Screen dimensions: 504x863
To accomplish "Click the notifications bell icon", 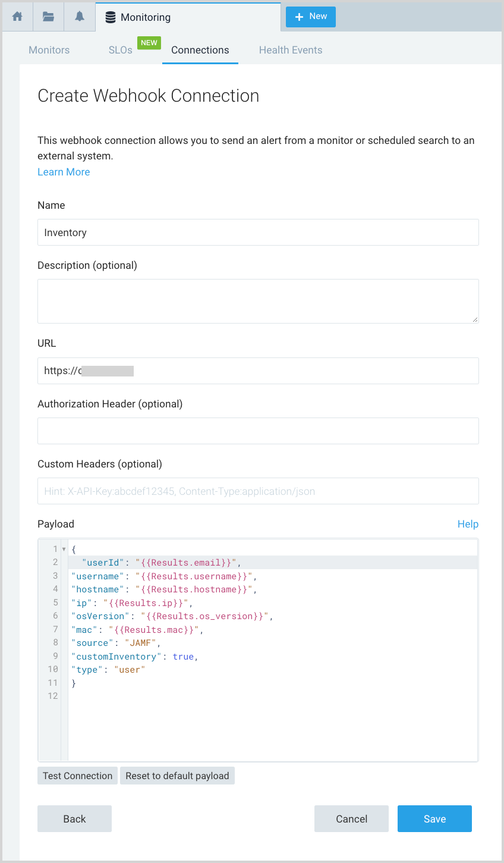I will tap(79, 17).
